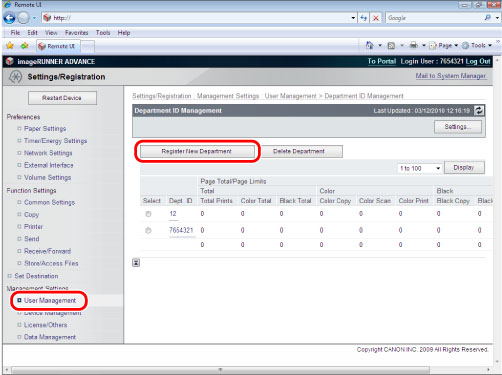This screenshot has height=375, width=502.
Task: Open the Dept ID 7654321 link
Action: (181, 230)
